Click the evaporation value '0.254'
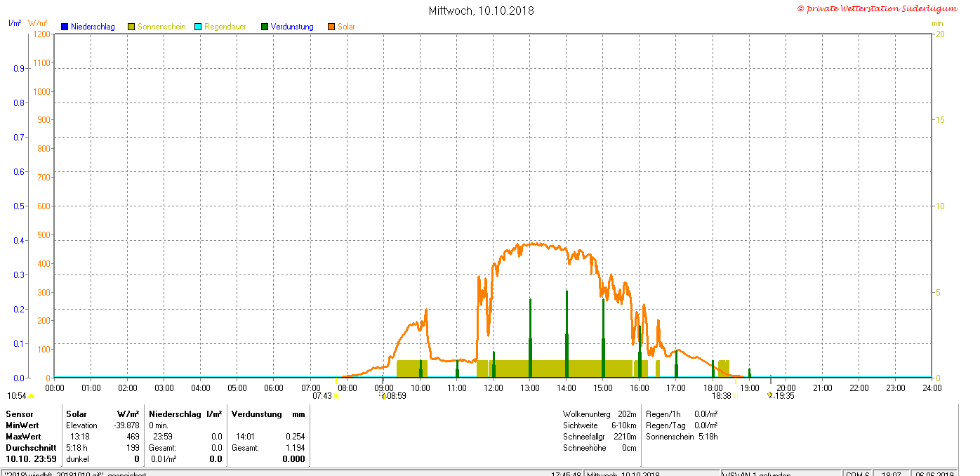Image resolution: width=980 pixels, height=476 pixels. click(296, 437)
